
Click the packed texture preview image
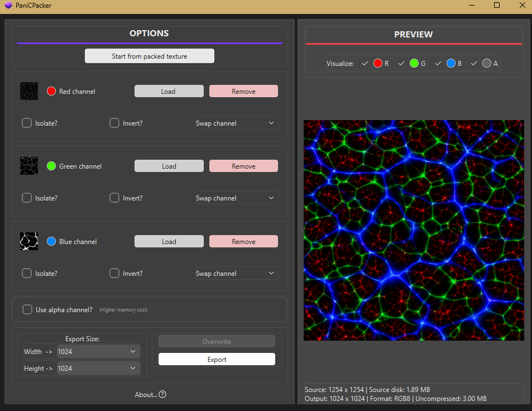(414, 230)
